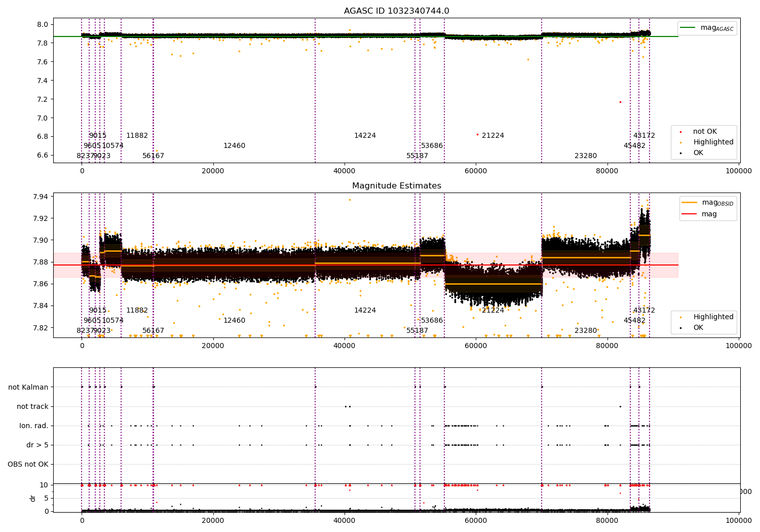Click the 40000 x-axis tick under top plot

point(345,171)
